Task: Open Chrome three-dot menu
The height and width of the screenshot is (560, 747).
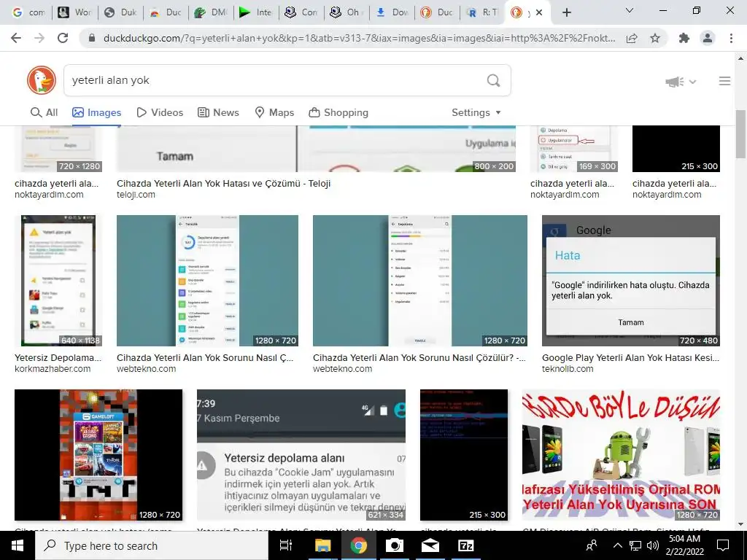Action: (x=731, y=38)
